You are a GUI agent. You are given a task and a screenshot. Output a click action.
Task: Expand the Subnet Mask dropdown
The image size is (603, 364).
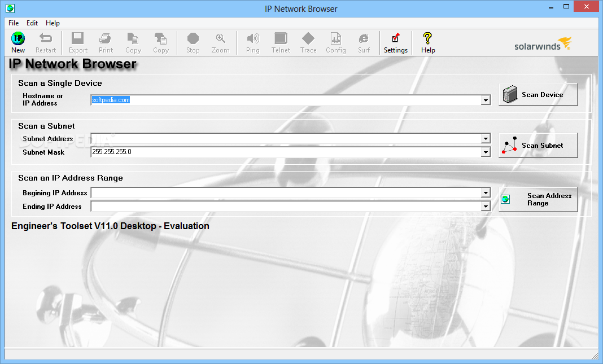click(486, 152)
